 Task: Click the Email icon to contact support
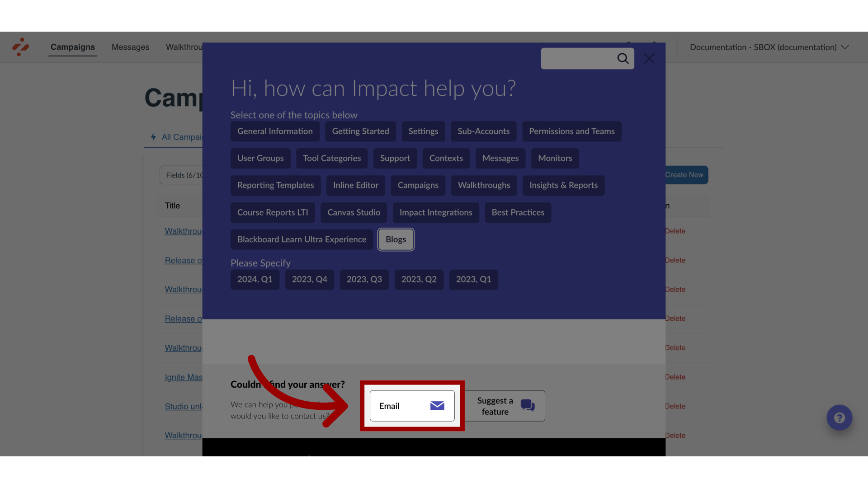(x=438, y=406)
